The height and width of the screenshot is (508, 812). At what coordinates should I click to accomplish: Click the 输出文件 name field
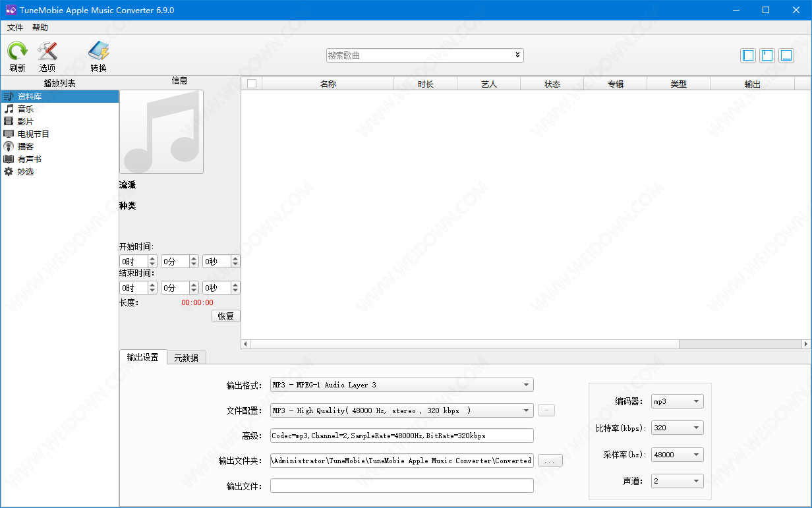(402, 486)
